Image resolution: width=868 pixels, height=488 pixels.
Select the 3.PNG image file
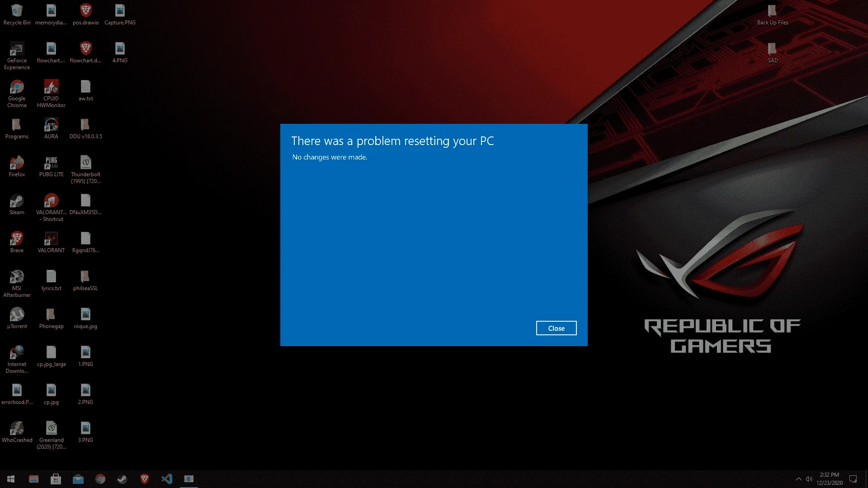[x=85, y=432]
